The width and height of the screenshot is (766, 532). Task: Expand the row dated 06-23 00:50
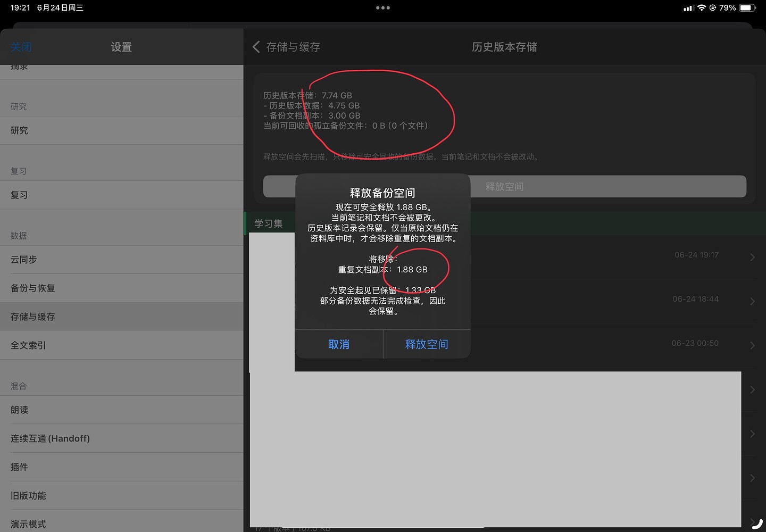point(752,345)
